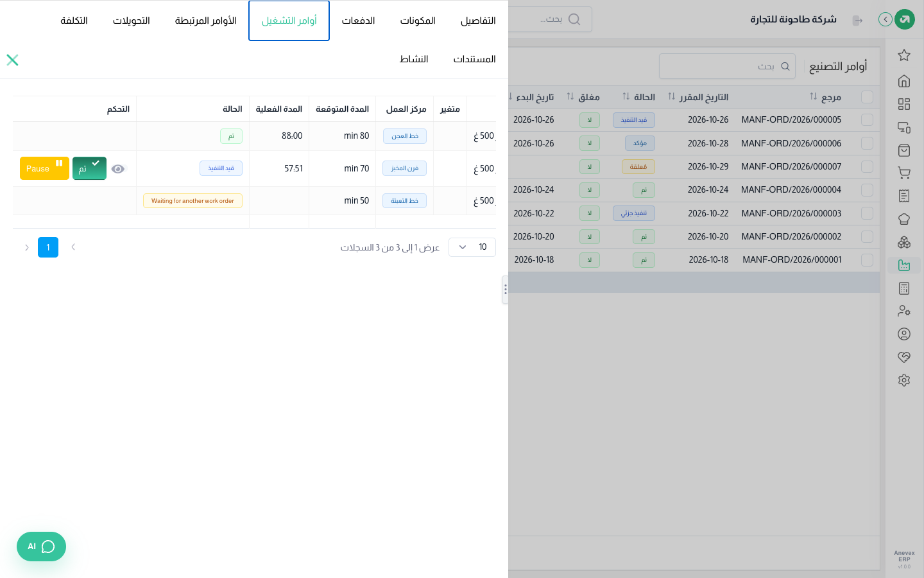Open calculator accounting icon in sidebar
The image size is (924, 578).
click(x=904, y=288)
